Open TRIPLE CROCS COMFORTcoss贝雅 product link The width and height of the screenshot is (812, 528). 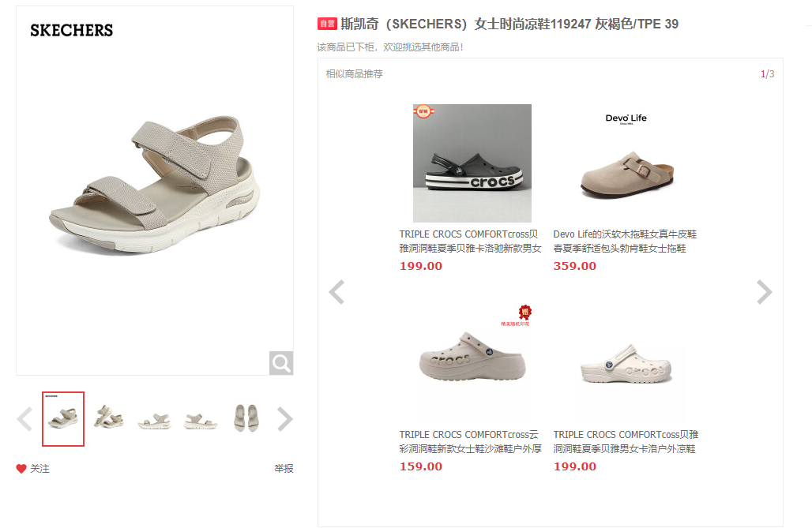click(626, 441)
